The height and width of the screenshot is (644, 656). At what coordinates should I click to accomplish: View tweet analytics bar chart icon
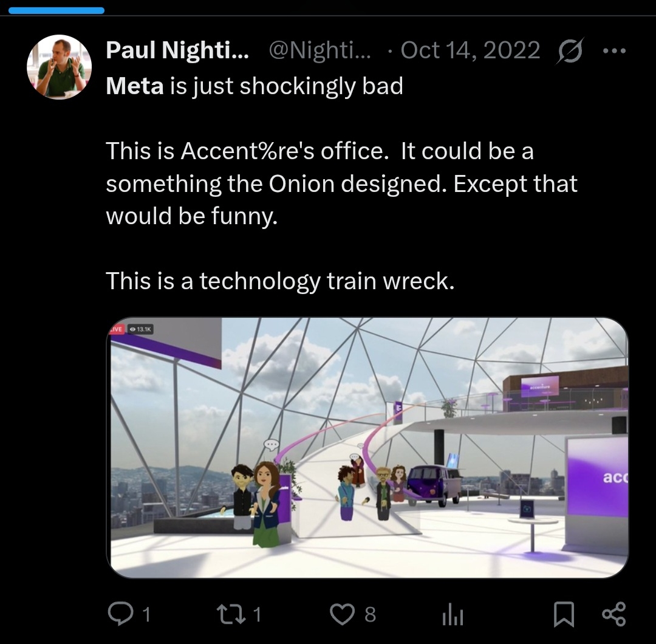tap(453, 615)
